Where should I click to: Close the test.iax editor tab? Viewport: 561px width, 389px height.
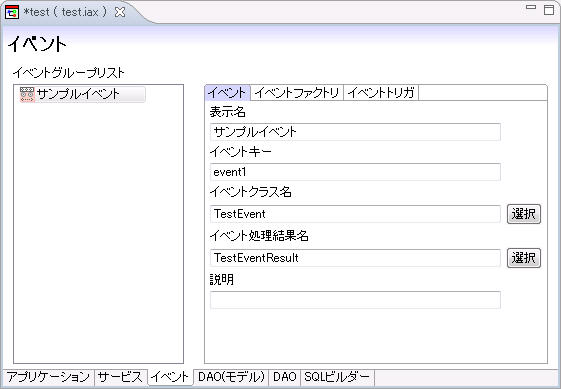click(x=120, y=12)
